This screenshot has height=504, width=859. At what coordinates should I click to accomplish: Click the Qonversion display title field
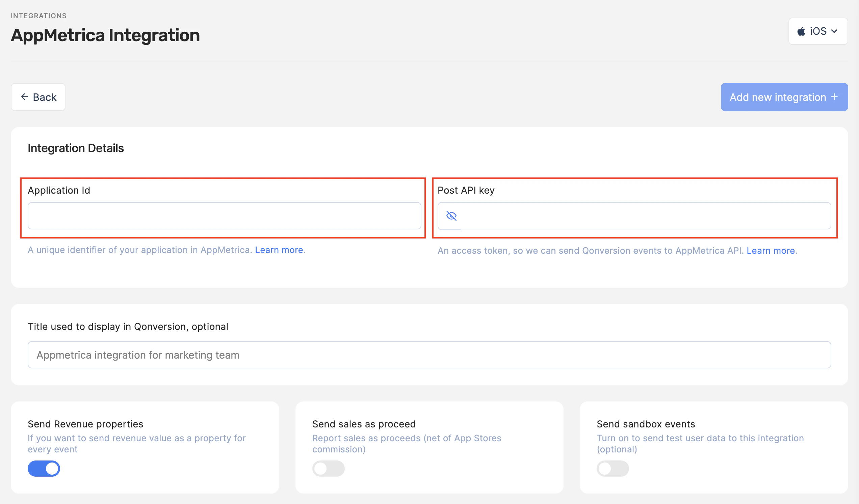point(429,355)
